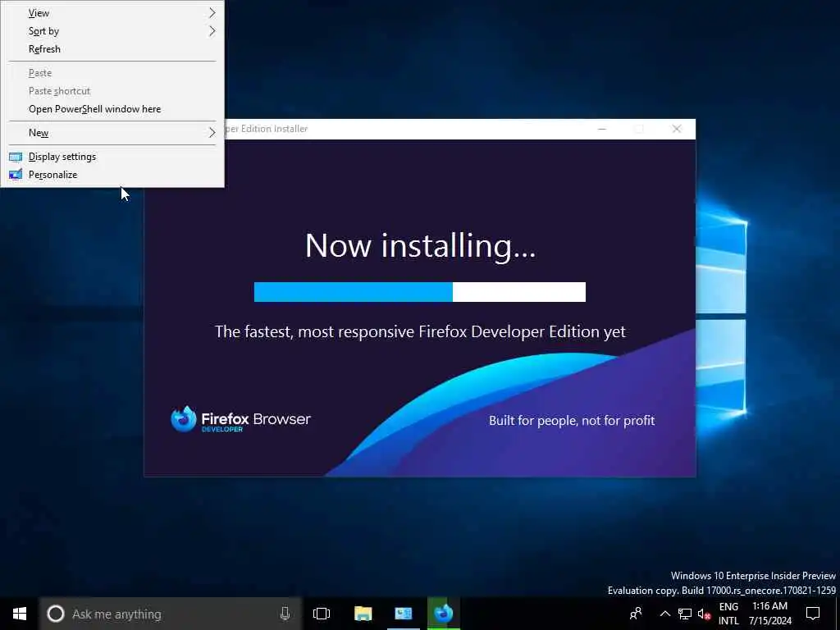840x630 pixels.
Task: Close the Firefox installer window
Action: 677,129
